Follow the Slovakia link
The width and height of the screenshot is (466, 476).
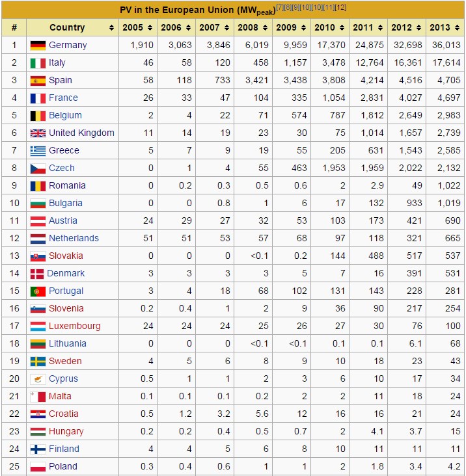pos(66,256)
